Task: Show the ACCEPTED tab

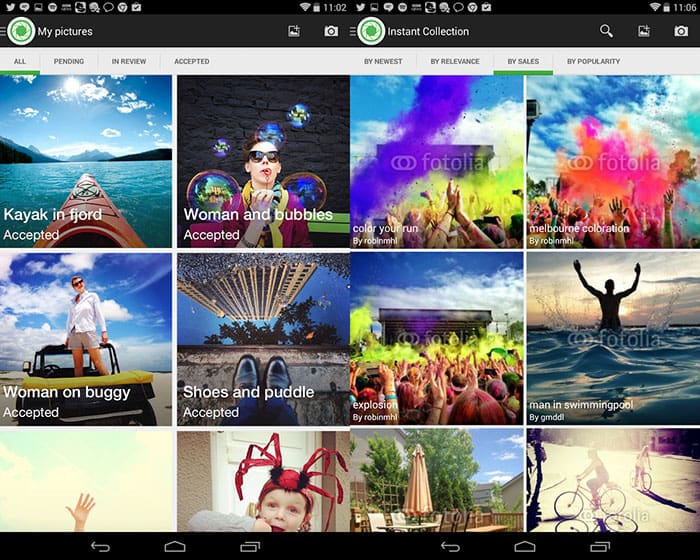Action: (192, 61)
